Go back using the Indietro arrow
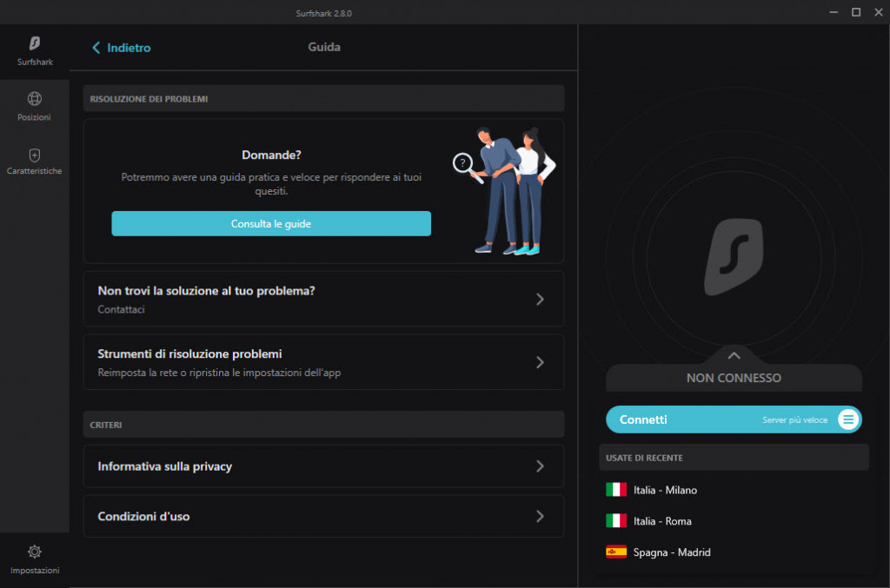 [x=96, y=48]
